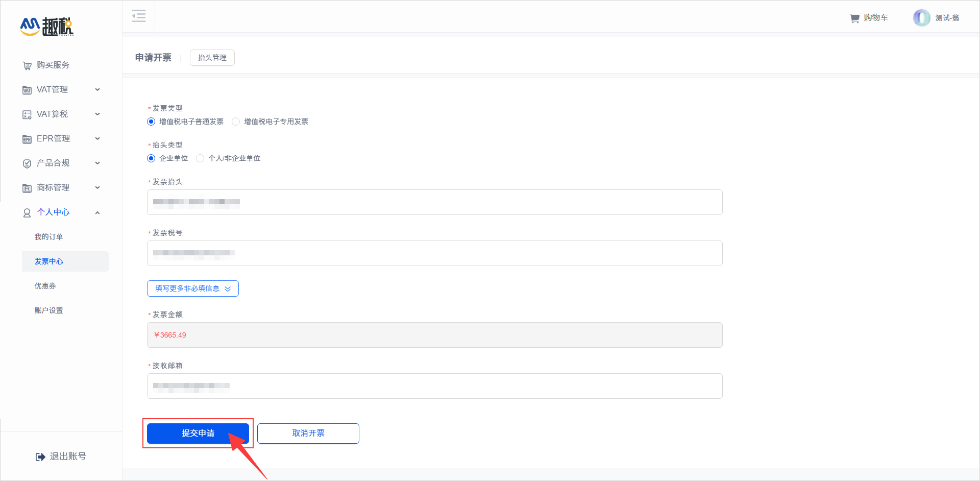Click the VAT算税 calculator icon
980x481 pixels.
click(27, 115)
